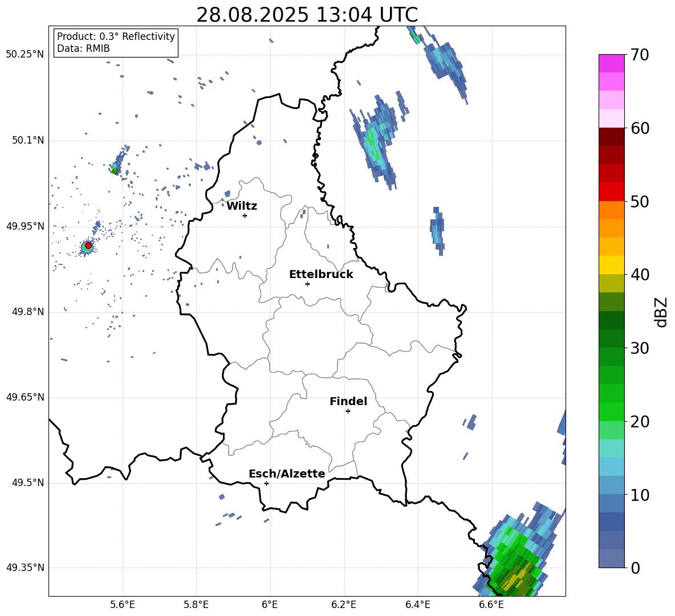Pick the bright green 20 dBZ swatch
This screenshot has width=675, height=616.
[x=611, y=411]
